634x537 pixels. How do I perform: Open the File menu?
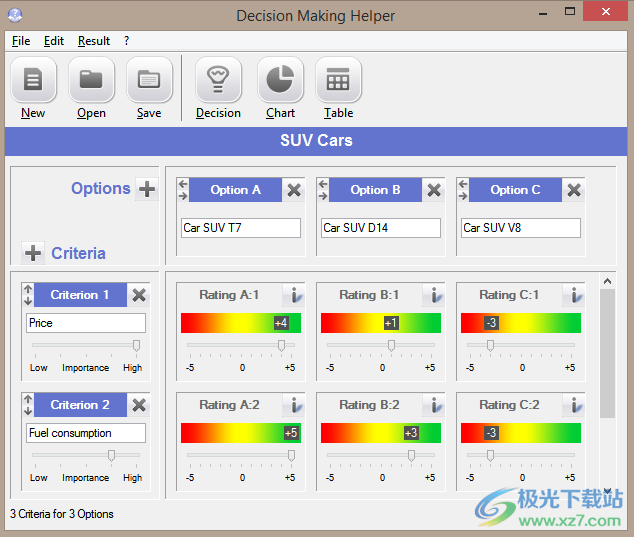click(21, 41)
